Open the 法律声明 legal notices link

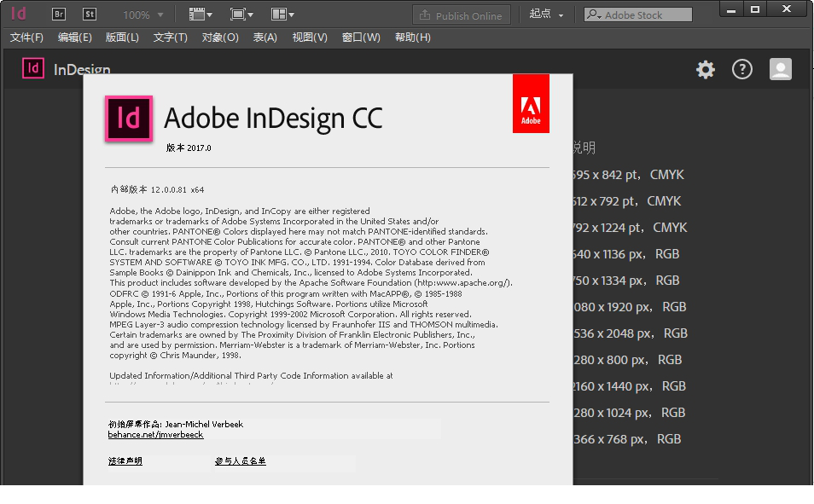coord(125,461)
